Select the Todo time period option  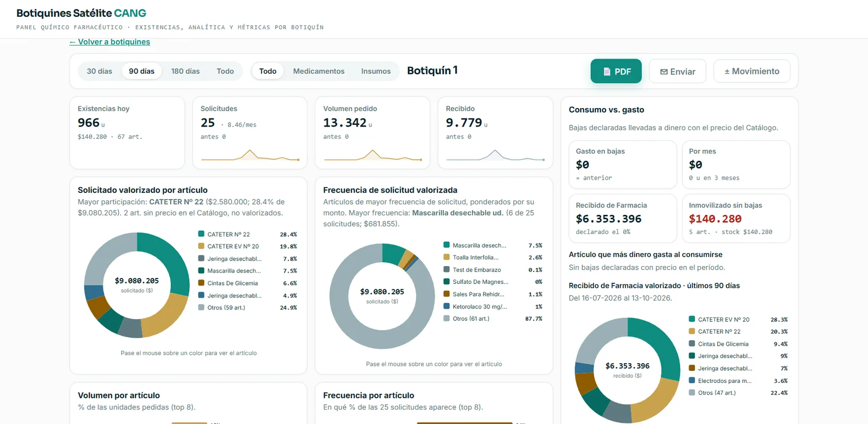[225, 71]
